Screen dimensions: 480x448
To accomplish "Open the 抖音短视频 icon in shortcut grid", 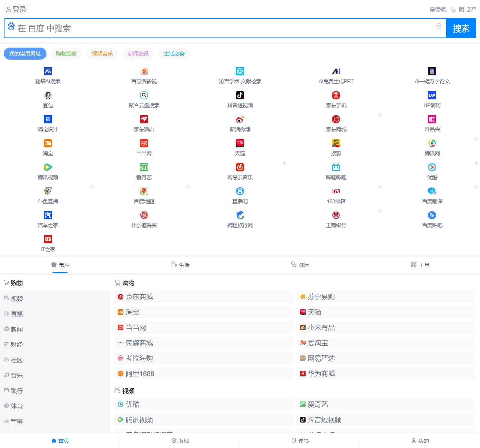I will 240,95.
